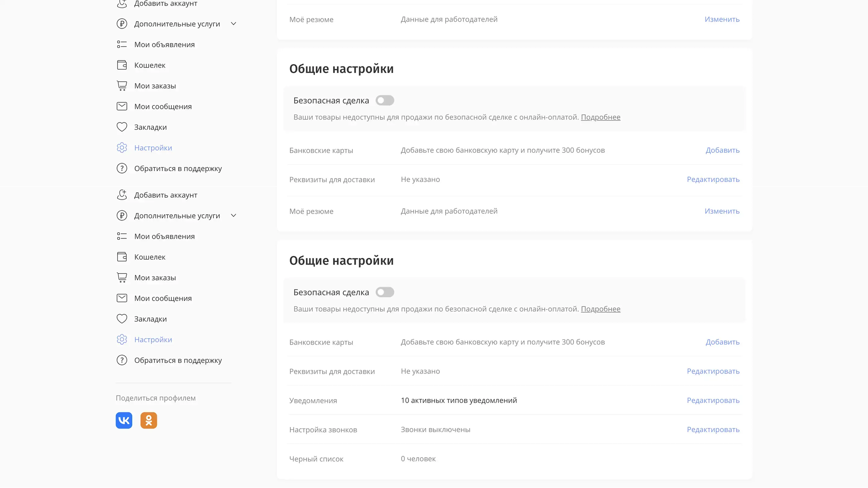Viewport: 868px width, 488px height.
Task: Click Добавить in the upper Банковские карты row
Action: [722, 150]
